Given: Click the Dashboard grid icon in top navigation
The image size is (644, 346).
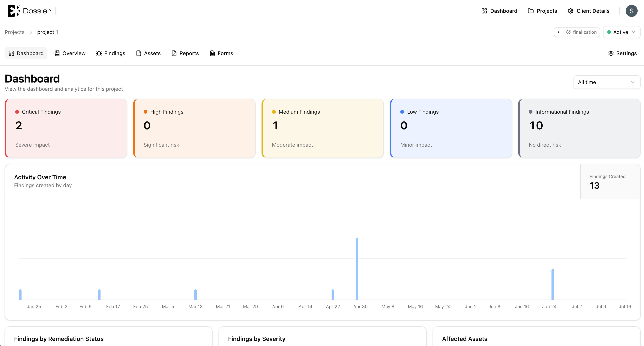Looking at the screenshot, I should pos(484,11).
